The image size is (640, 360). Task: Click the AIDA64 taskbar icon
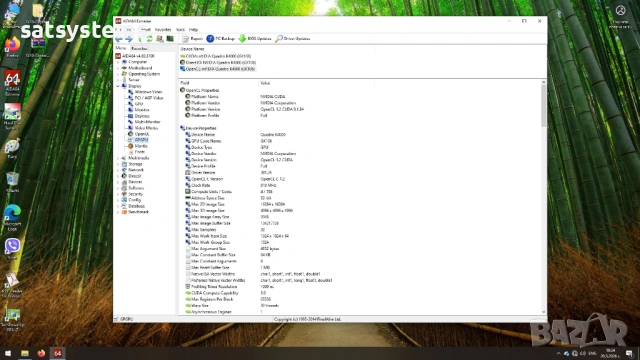click(58, 353)
